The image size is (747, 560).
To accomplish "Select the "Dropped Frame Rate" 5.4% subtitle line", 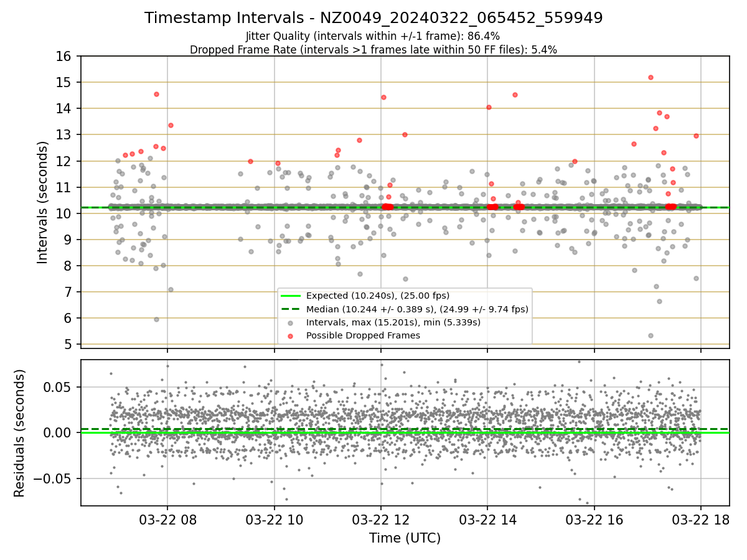I will (x=374, y=49).
